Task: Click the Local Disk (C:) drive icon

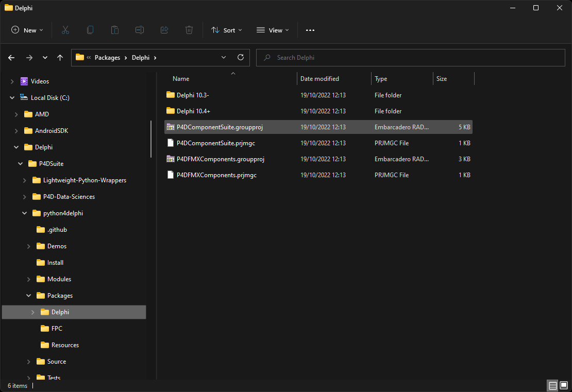Action: [24, 97]
